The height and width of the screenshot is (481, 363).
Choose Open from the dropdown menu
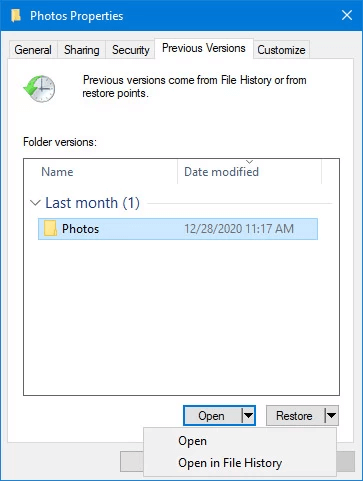click(x=192, y=441)
